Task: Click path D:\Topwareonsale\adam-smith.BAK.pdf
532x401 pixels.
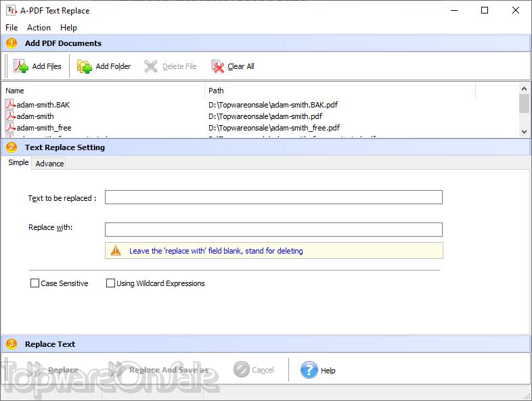Action: coord(273,105)
